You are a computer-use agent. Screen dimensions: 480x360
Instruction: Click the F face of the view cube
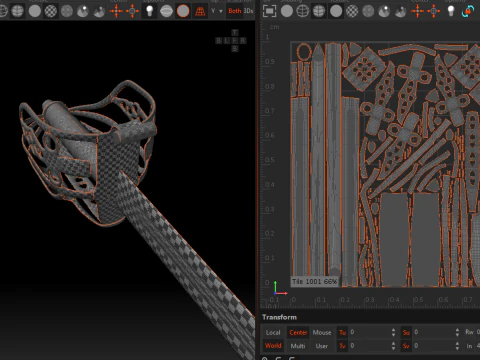point(235,40)
